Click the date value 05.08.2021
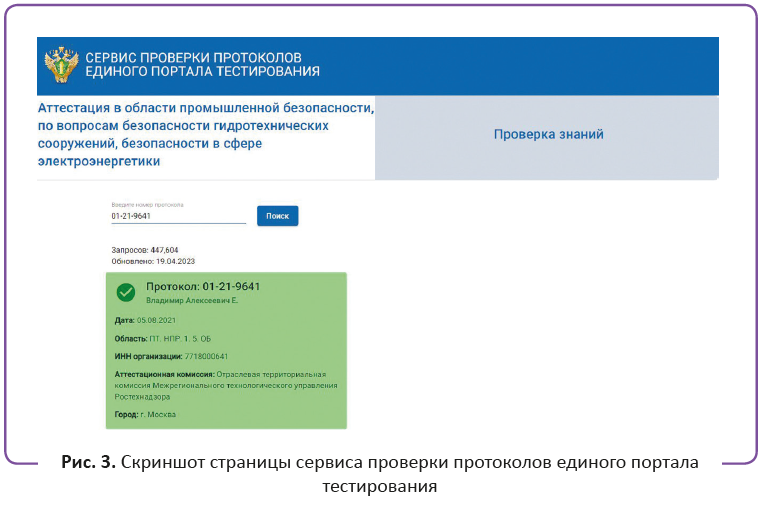 pyautogui.click(x=156, y=320)
